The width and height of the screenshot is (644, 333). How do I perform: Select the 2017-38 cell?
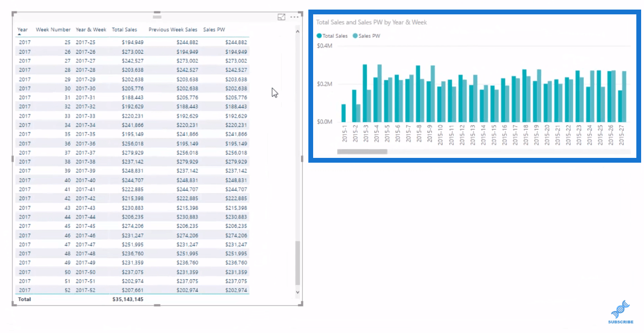click(85, 162)
